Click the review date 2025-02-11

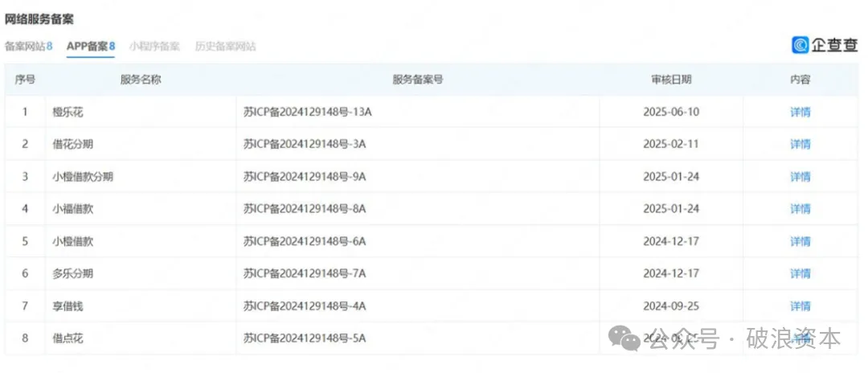(x=671, y=145)
